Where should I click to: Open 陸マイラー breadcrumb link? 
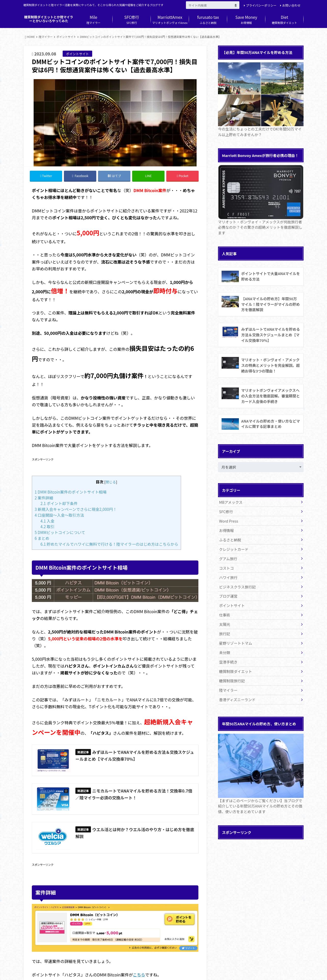[45, 37]
